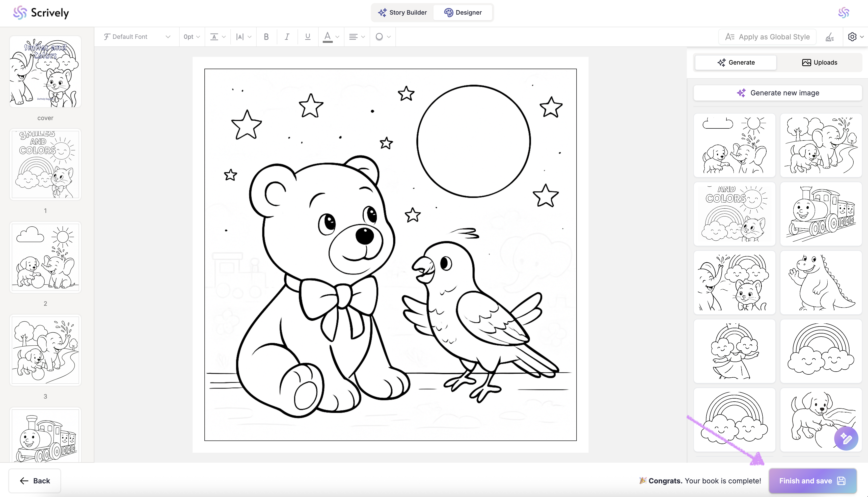This screenshot has width=868, height=497.
Task: Open the Default Font dropdown
Action: pyautogui.click(x=137, y=37)
